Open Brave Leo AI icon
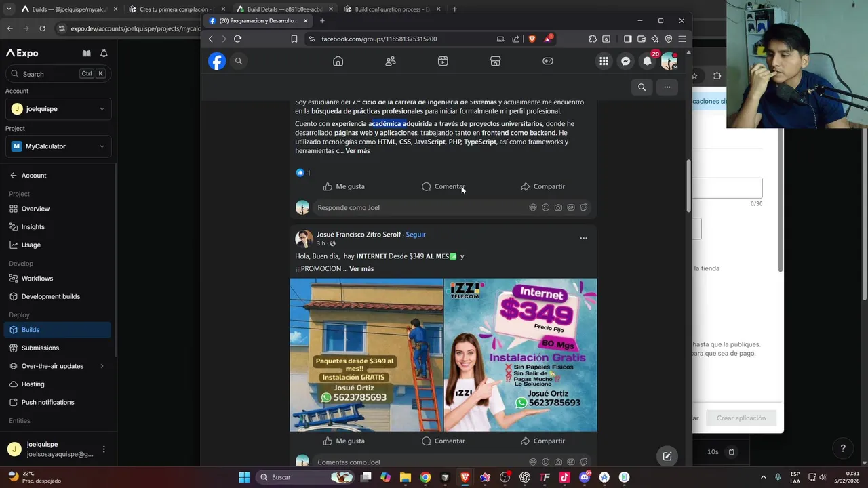The height and width of the screenshot is (488, 868). pyautogui.click(x=654, y=39)
